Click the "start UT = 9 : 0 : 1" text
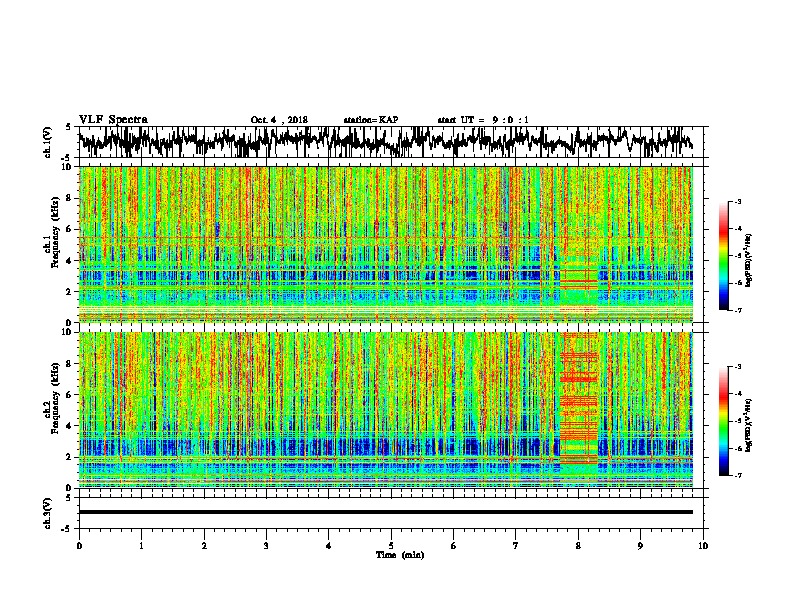 pyautogui.click(x=483, y=120)
